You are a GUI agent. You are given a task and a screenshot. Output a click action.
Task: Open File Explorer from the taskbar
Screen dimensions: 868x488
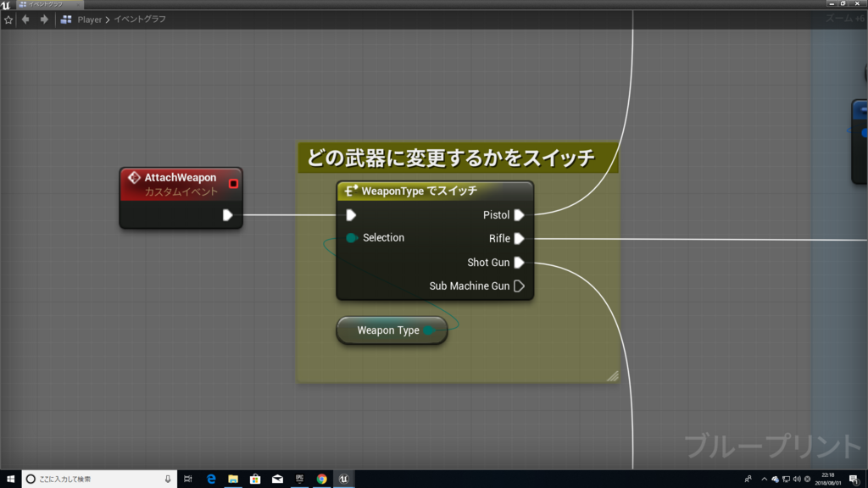coord(231,479)
